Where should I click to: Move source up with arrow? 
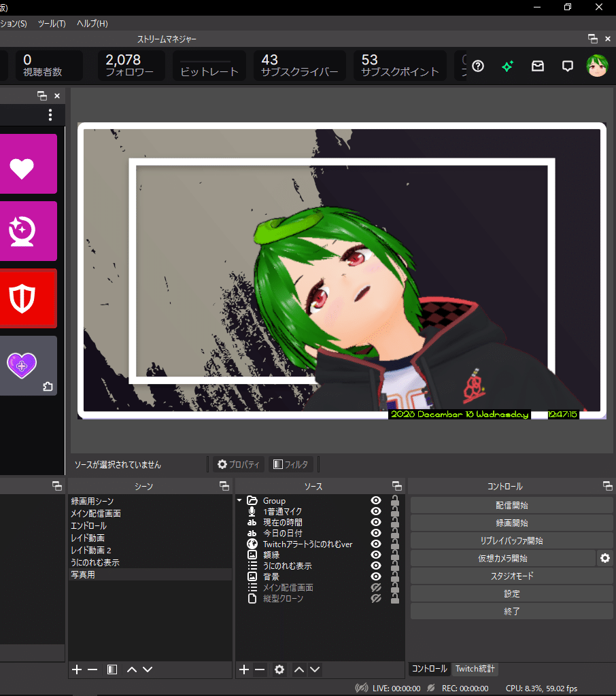pyautogui.click(x=299, y=669)
